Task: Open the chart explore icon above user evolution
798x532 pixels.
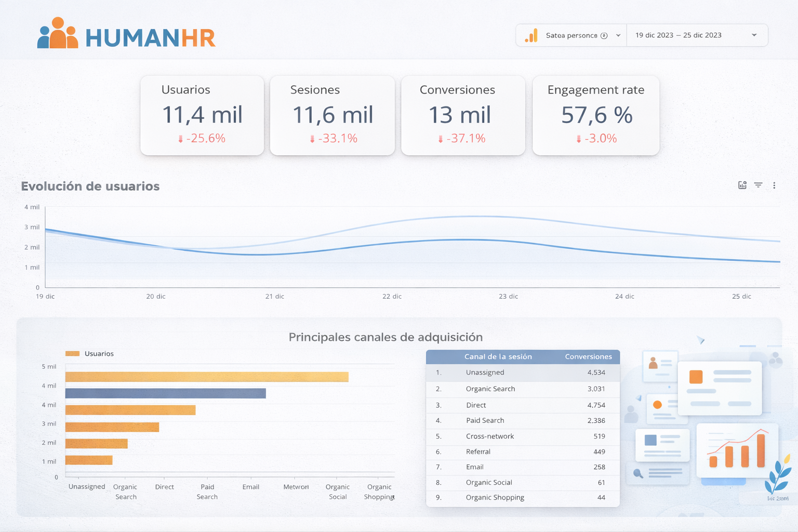Action: (742, 185)
